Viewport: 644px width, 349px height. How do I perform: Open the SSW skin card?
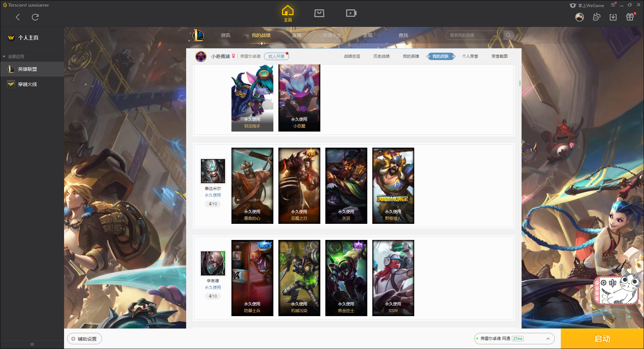[393, 278]
